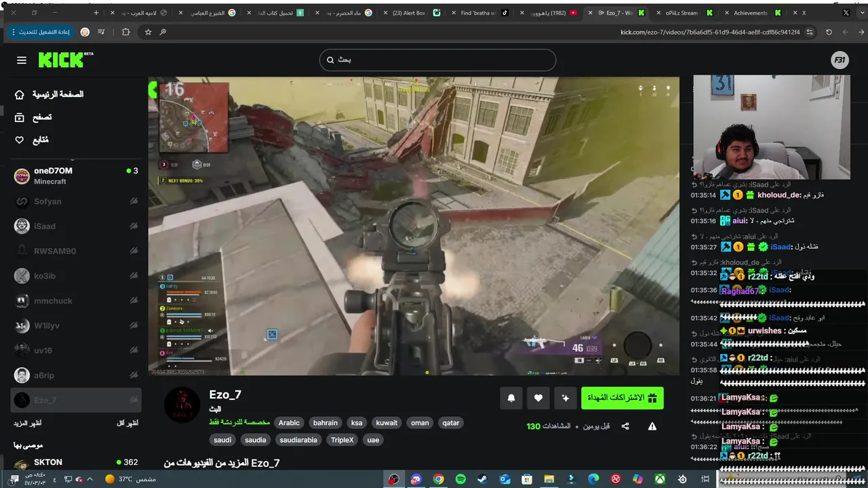868x488 pixels.
Task: Open offline channel W1llyv
Action: 76,325
